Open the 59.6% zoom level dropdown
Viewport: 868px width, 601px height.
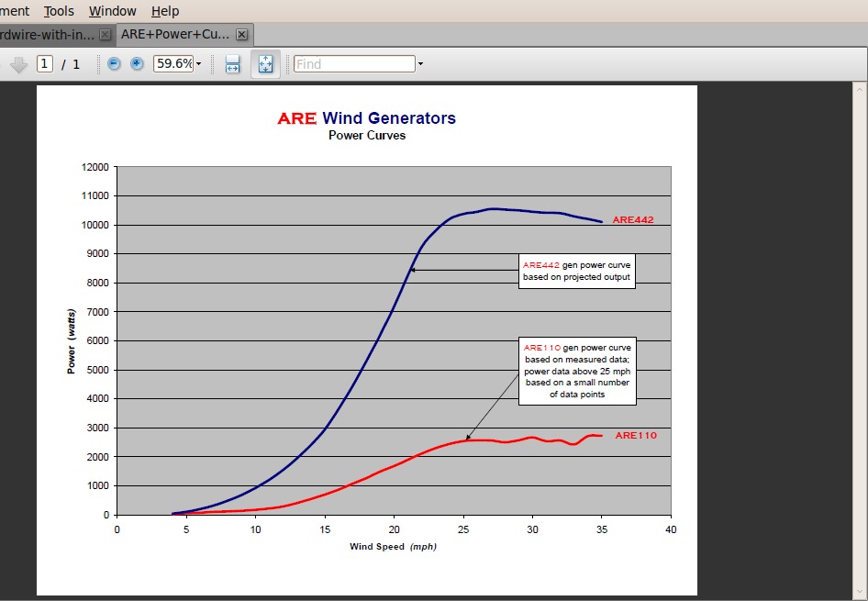(198, 64)
